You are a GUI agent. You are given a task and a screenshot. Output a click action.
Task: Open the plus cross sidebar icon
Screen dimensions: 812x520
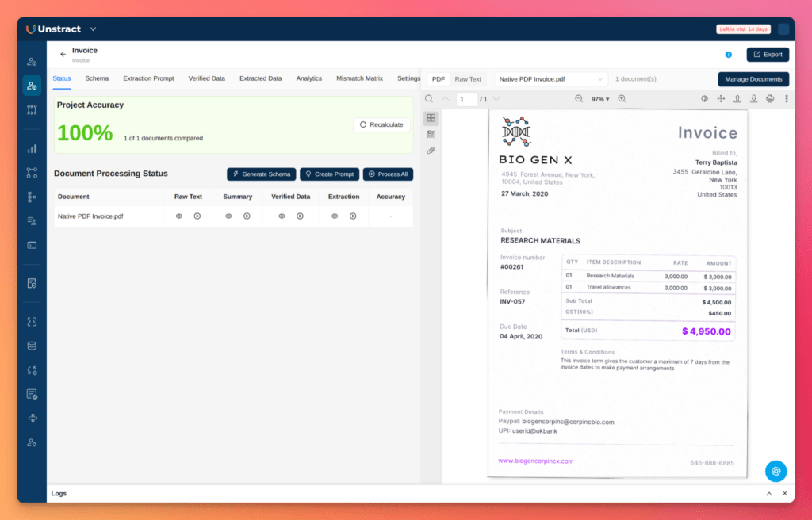pos(32,419)
